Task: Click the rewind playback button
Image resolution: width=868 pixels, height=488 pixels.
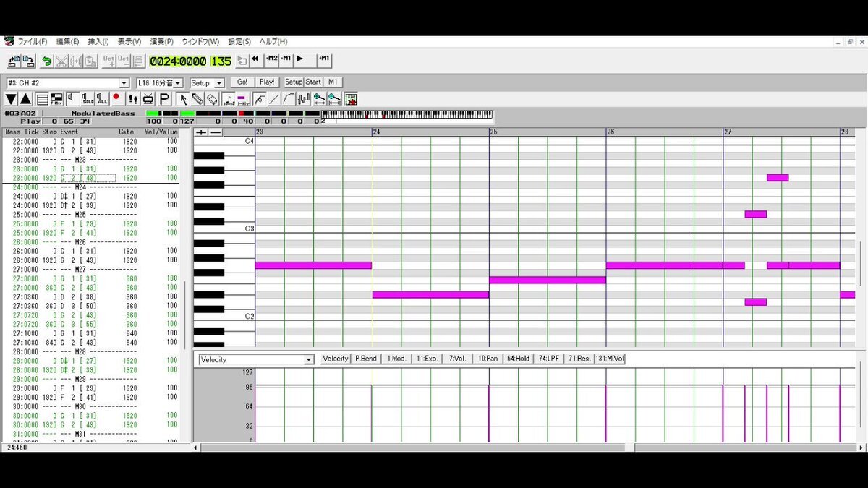Action: [255, 59]
